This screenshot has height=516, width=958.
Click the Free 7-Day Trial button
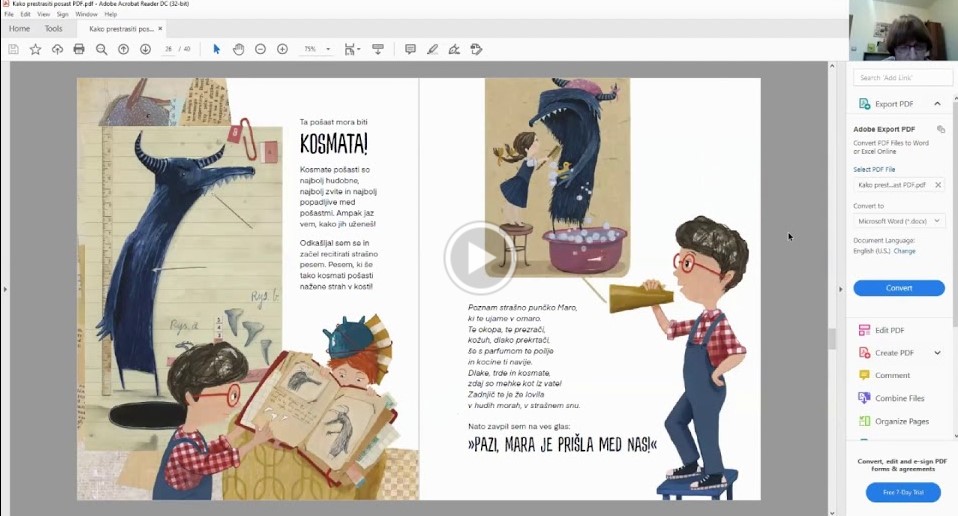coord(903,492)
